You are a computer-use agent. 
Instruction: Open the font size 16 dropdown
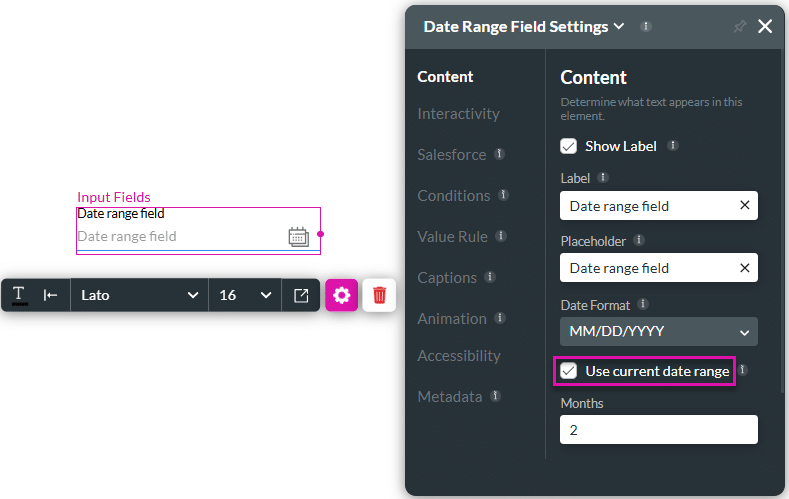[245, 295]
